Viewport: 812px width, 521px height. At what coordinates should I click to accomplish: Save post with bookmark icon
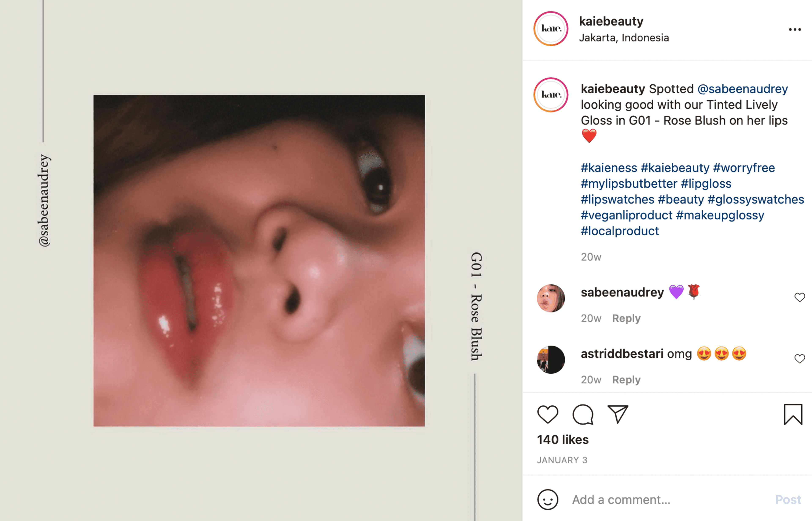coord(793,414)
